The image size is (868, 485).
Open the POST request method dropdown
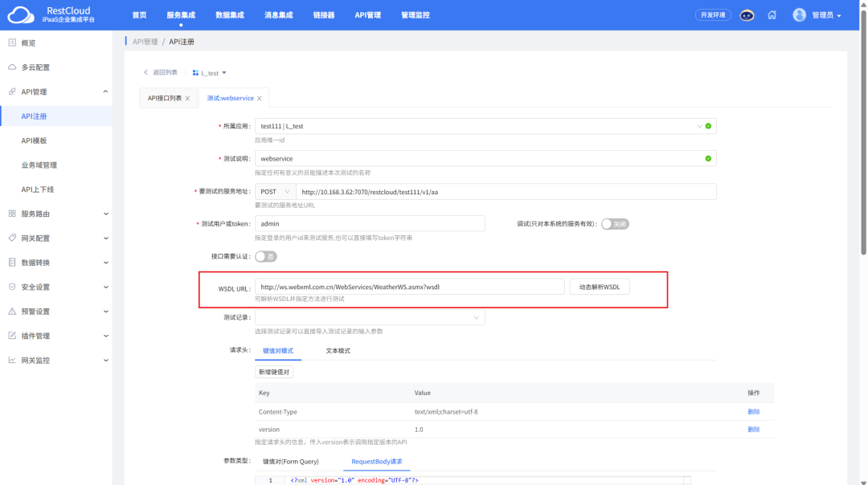(x=275, y=192)
